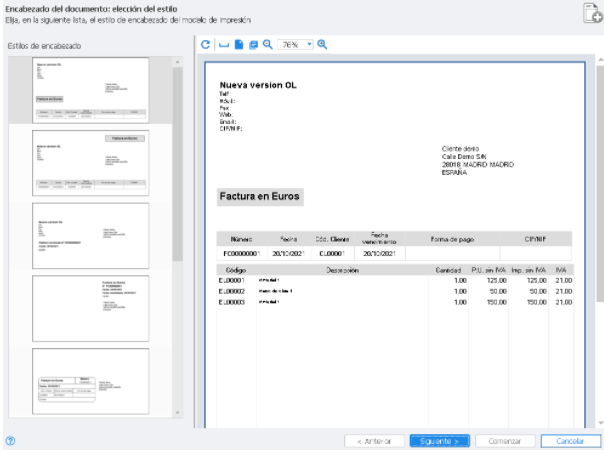Screen dimensions: 604x453
Task: Fit preview to page width
Action: coord(224,45)
